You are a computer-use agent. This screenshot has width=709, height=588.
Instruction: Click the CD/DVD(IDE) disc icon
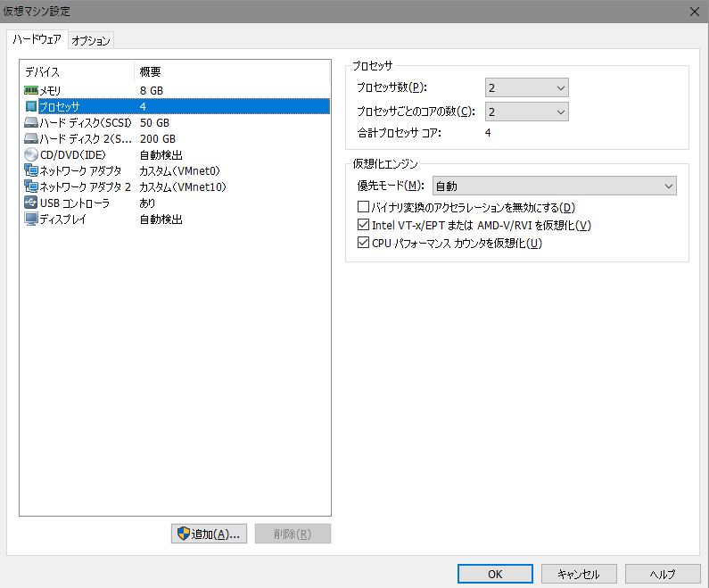pos(30,154)
